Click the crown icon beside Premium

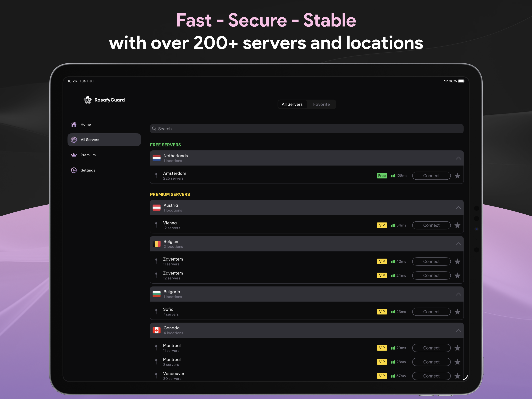coord(74,155)
